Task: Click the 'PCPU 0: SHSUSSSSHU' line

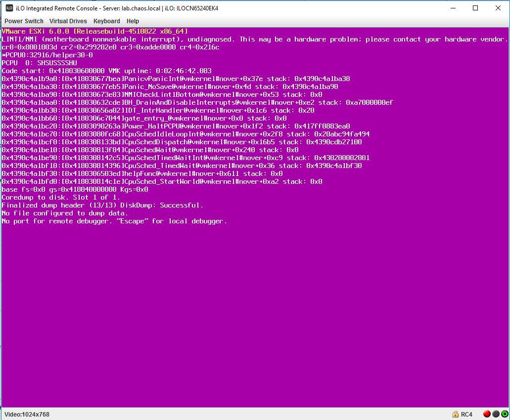Action: 40,63
